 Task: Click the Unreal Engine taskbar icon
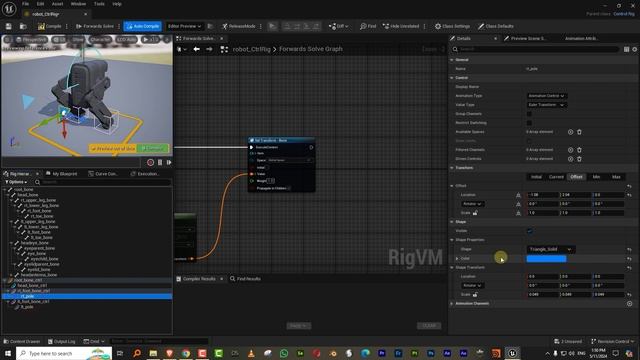point(512,353)
